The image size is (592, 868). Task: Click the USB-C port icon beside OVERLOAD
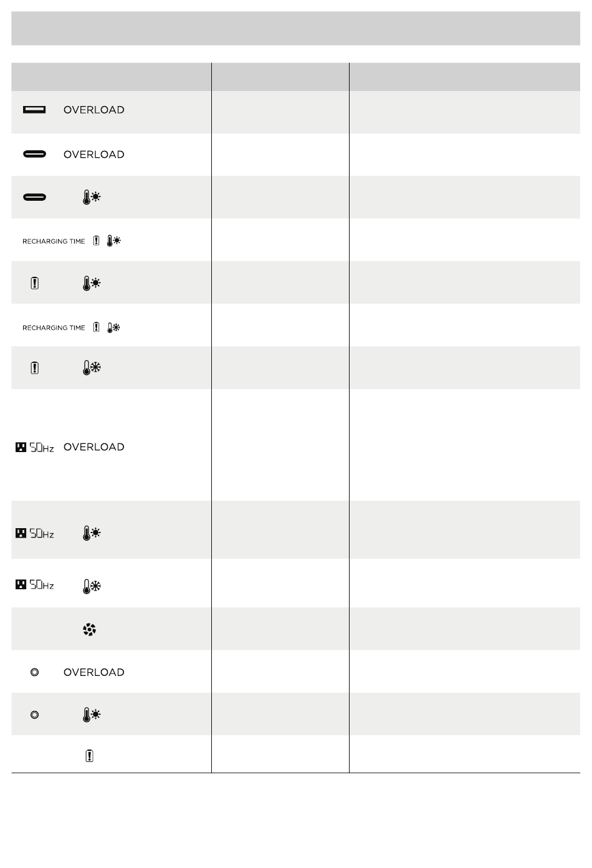(34, 155)
